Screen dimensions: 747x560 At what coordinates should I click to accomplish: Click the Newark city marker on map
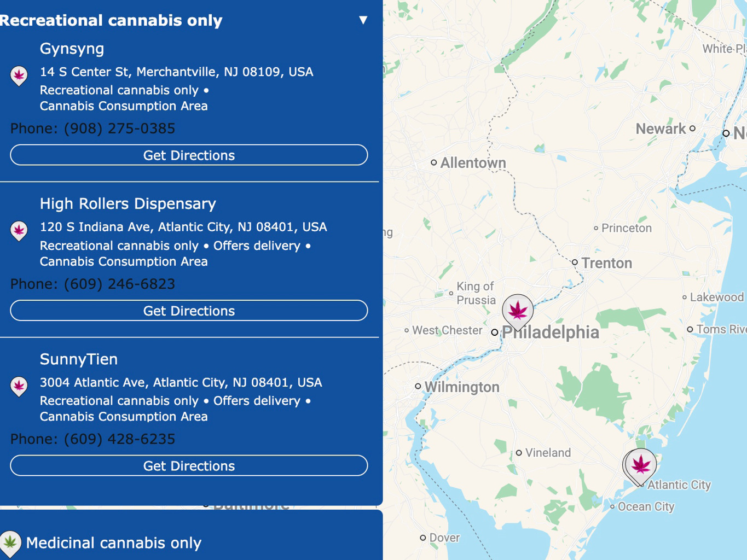[692, 129]
